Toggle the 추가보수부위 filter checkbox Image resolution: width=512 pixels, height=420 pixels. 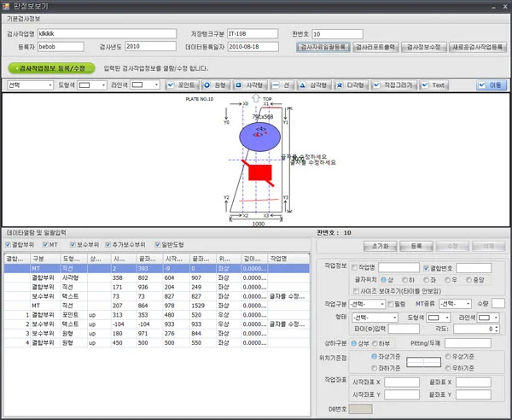(108, 245)
